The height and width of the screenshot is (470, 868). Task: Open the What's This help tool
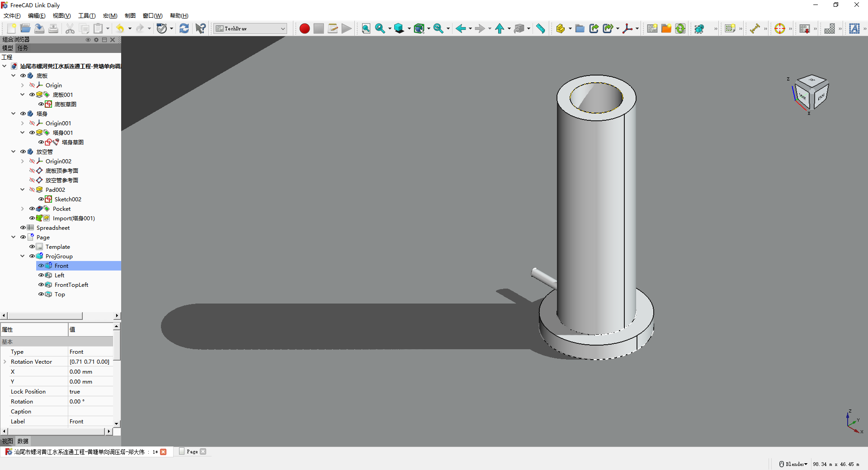[200, 28]
